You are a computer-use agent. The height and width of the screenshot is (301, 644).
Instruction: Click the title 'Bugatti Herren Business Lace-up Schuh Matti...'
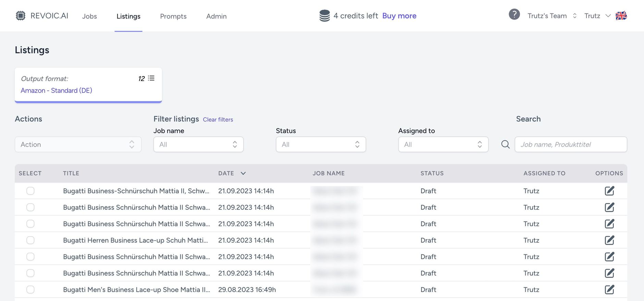tap(135, 240)
